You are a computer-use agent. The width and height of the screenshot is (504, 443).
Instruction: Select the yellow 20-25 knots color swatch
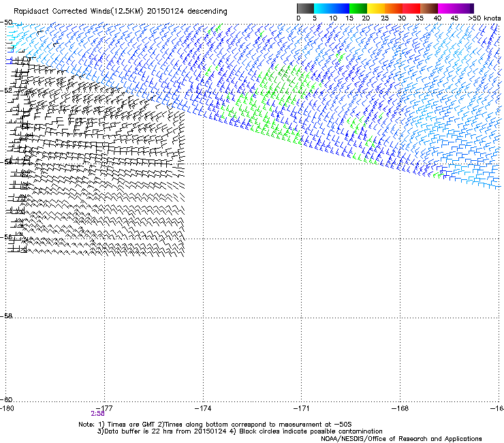[376, 8]
